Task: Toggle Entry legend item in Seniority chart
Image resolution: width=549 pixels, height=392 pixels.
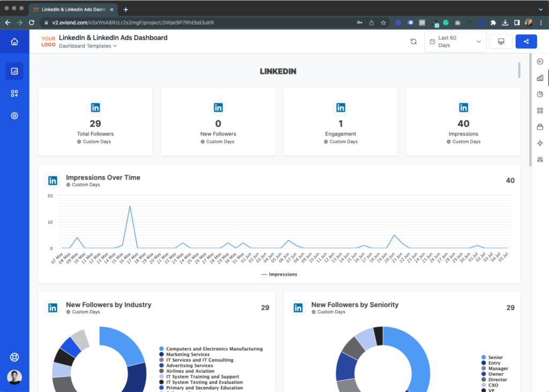Action: click(491, 363)
